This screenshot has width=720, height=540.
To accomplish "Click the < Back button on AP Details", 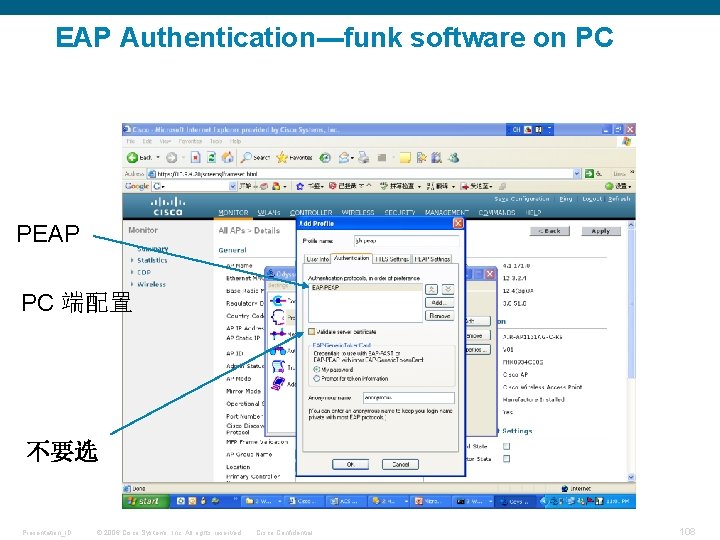I will [x=550, y=231].
